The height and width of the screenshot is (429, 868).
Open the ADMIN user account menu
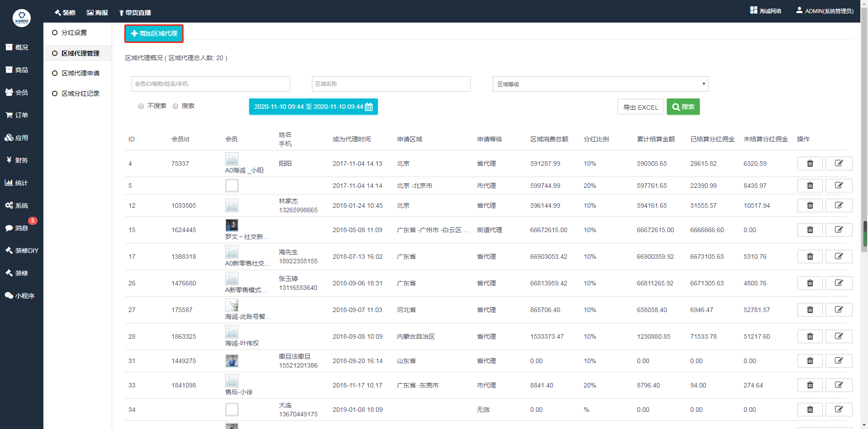click(825, 11)
